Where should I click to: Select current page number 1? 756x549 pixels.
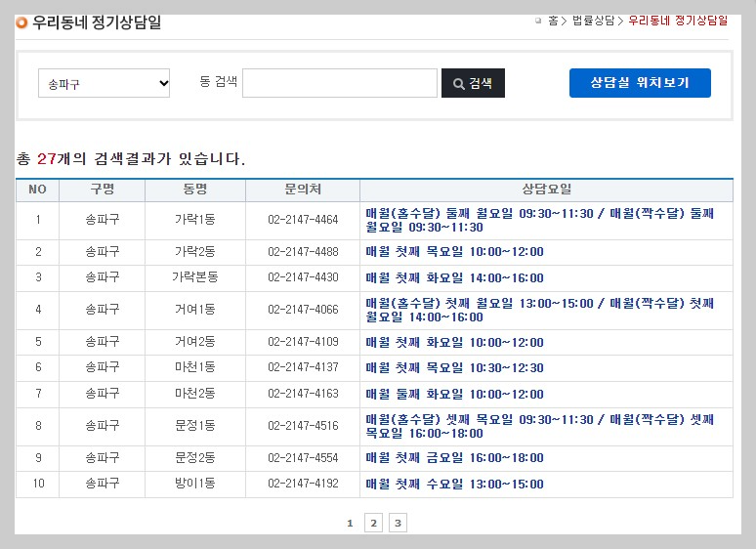pos(350,523)
